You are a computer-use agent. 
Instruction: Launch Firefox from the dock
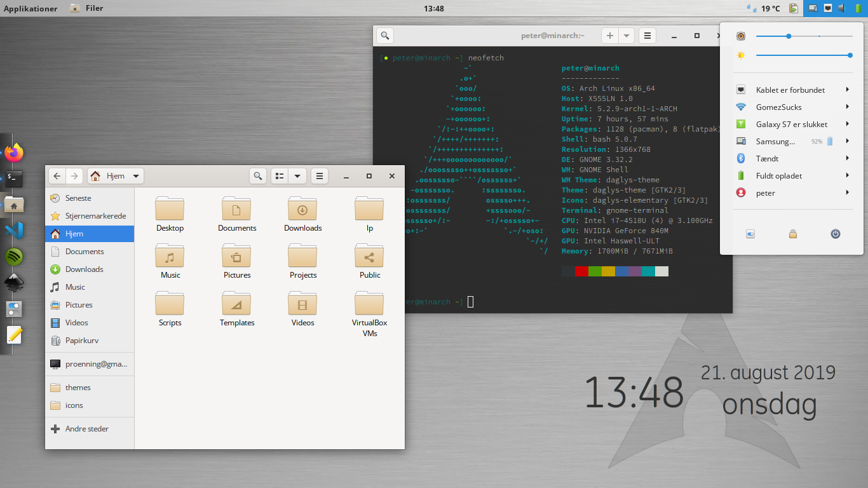(14, 152)
